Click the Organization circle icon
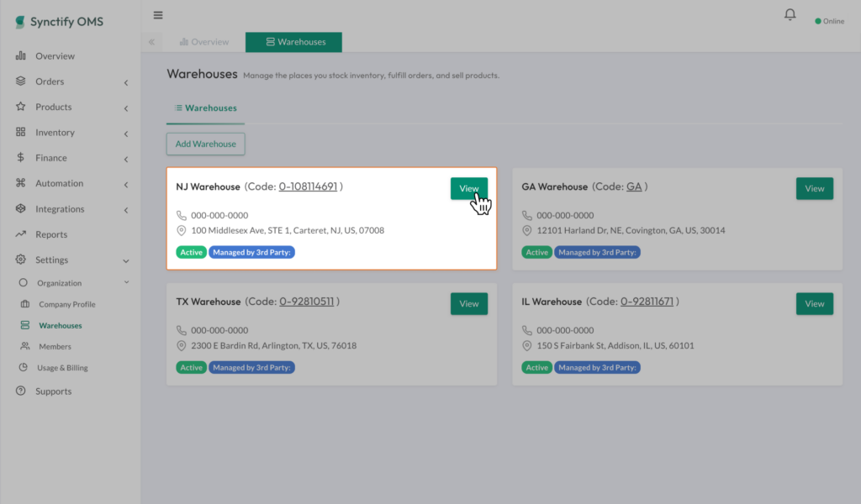Screen dimensions: 861x504 (x=23, y=282)
